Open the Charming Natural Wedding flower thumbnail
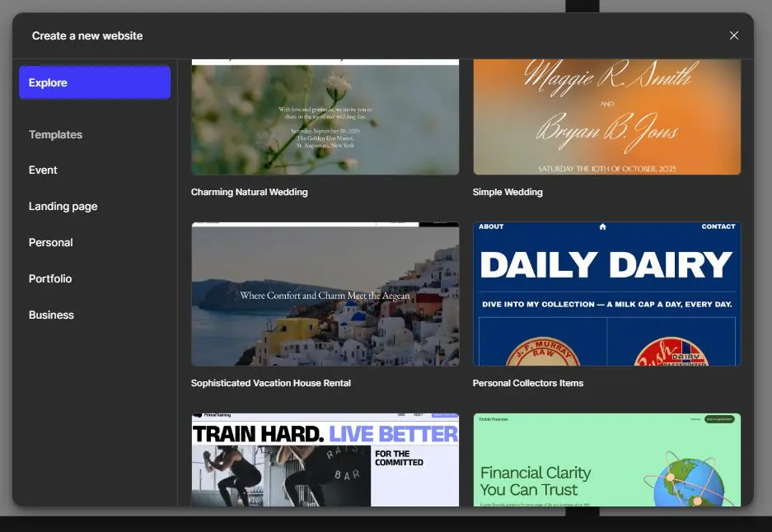 (325, 117)
